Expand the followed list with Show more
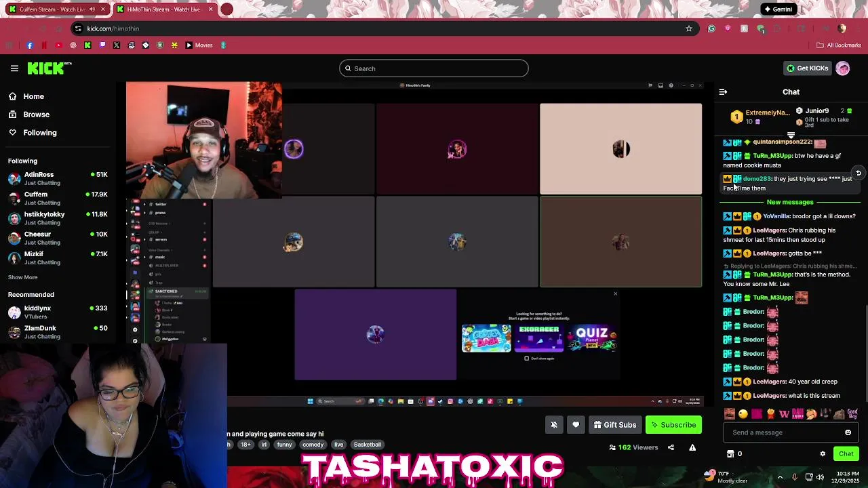The height and width of the screenshot is (488, 868). [22, 277]
